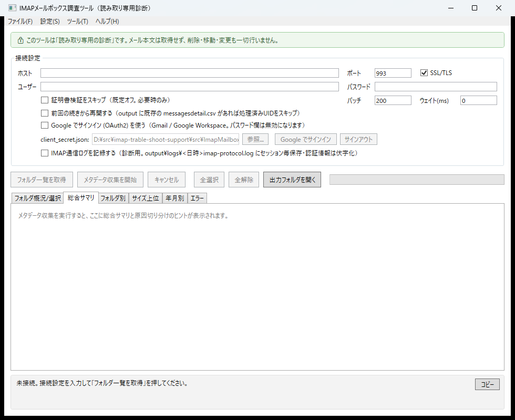Maximize the IMAP tool window
The width and height of the screenshot is (515, 420).
click(x=475, y=8)
